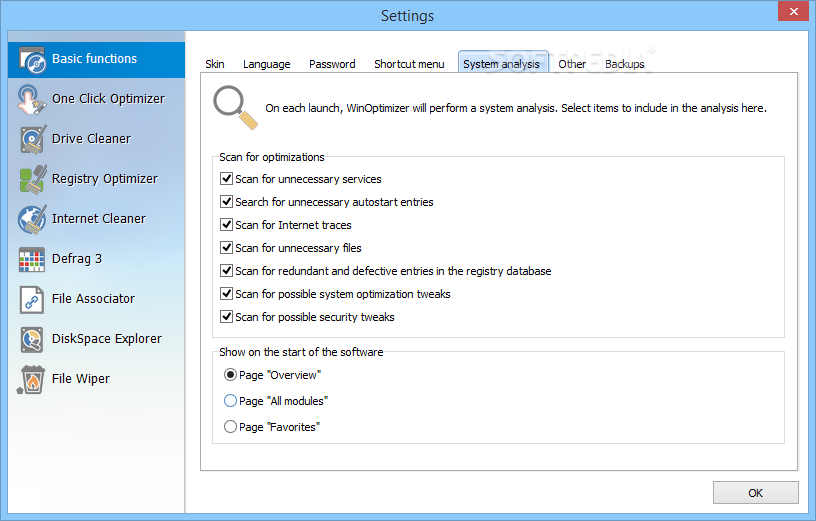Click the OK button
Image resolution: width=816 pixels, height=521 pixels.
click(755, 493)
